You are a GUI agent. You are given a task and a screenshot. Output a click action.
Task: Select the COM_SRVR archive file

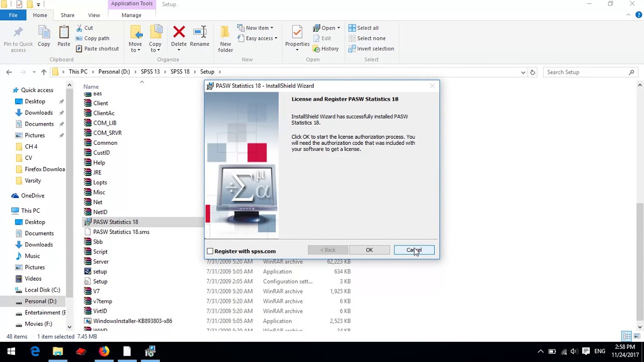click(107, 133)
